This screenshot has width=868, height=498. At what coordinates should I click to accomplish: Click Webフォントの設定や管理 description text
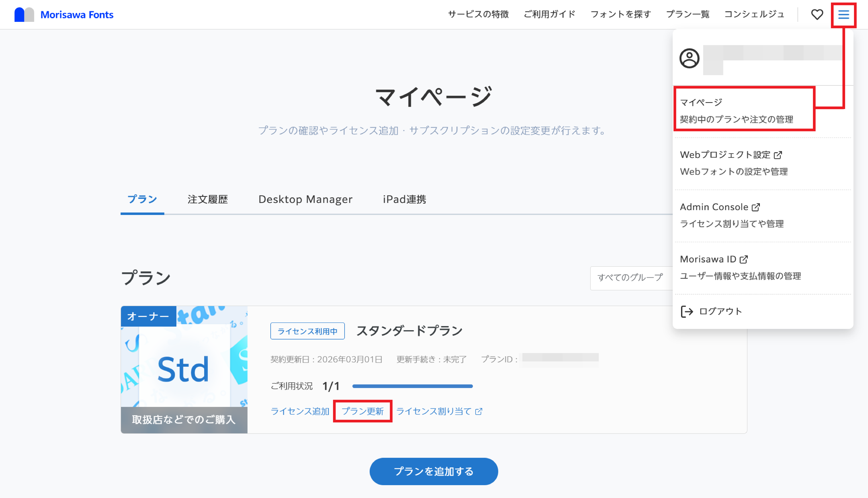pos(734,172)
